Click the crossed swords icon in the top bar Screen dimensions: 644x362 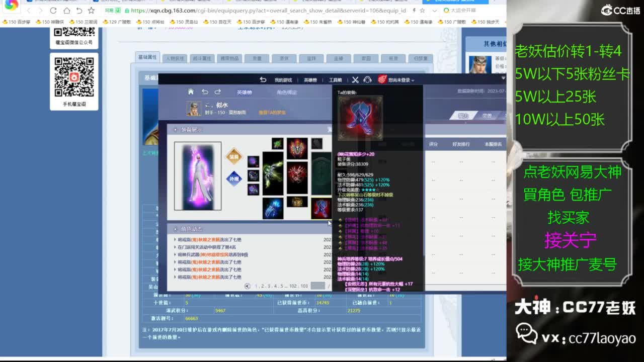(355, 80)
